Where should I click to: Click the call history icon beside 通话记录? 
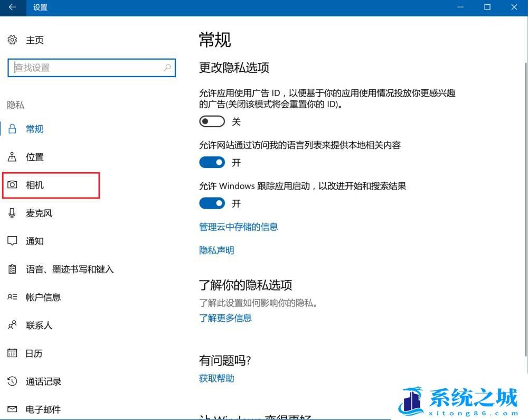pos(12,381)
